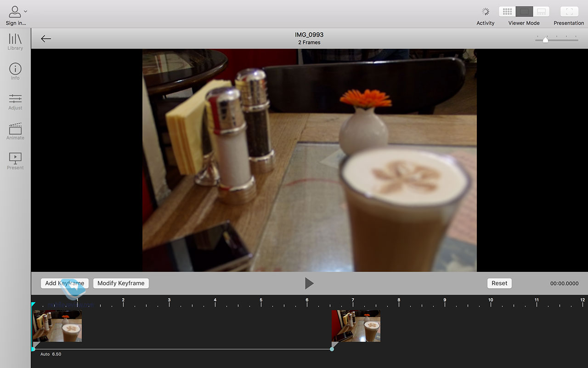Select the first keyframe thumbnail
Viewport: 588px width, 368px height.
tap(57, 326)
